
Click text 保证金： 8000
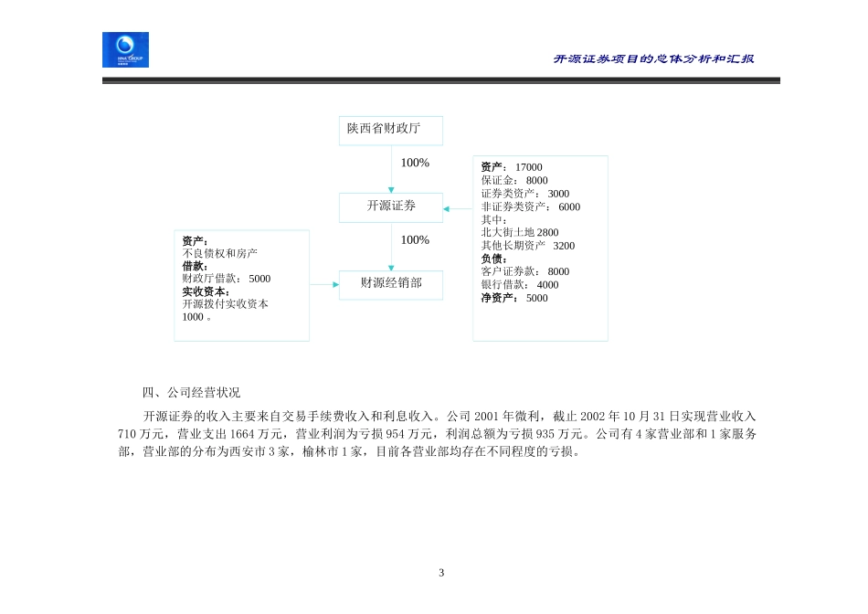point(514,181)
